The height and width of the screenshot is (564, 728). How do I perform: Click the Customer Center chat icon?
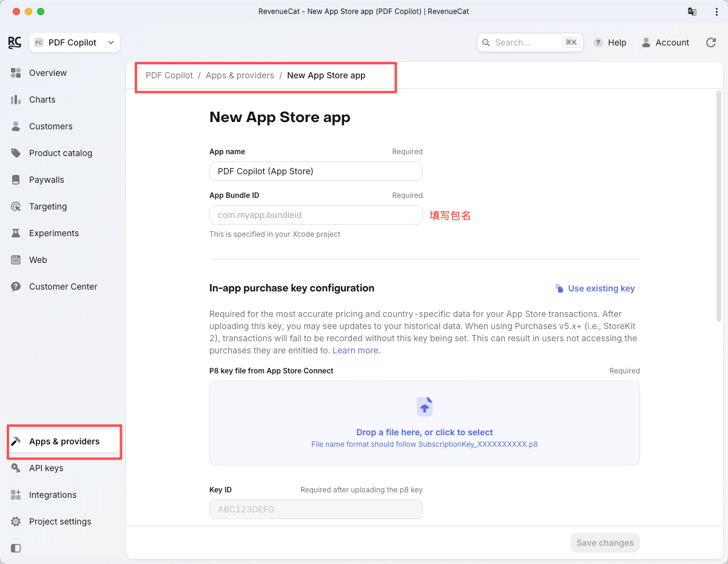16,287
